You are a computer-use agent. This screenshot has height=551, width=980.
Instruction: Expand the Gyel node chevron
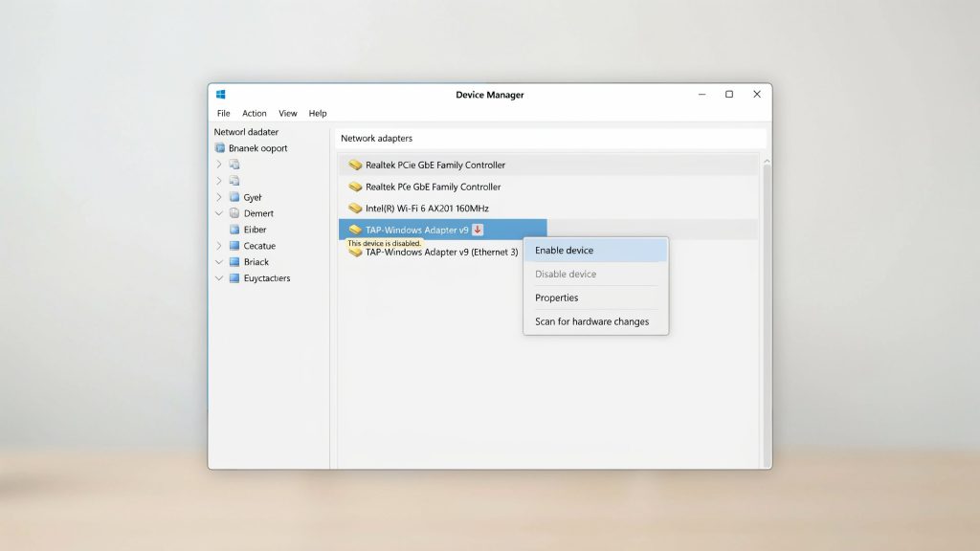click(219, 197)
